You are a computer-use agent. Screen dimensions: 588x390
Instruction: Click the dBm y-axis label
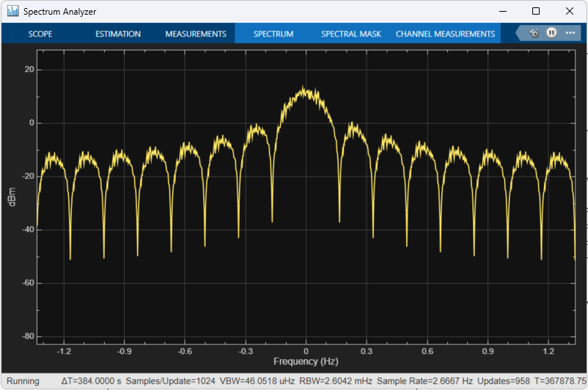click(12, 197)
